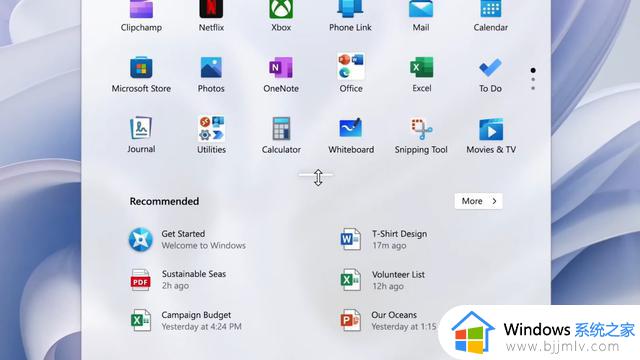Viewport: 640px width, 360px height.
Task: Click the "12h ago" timestamp
Action: 387,286
